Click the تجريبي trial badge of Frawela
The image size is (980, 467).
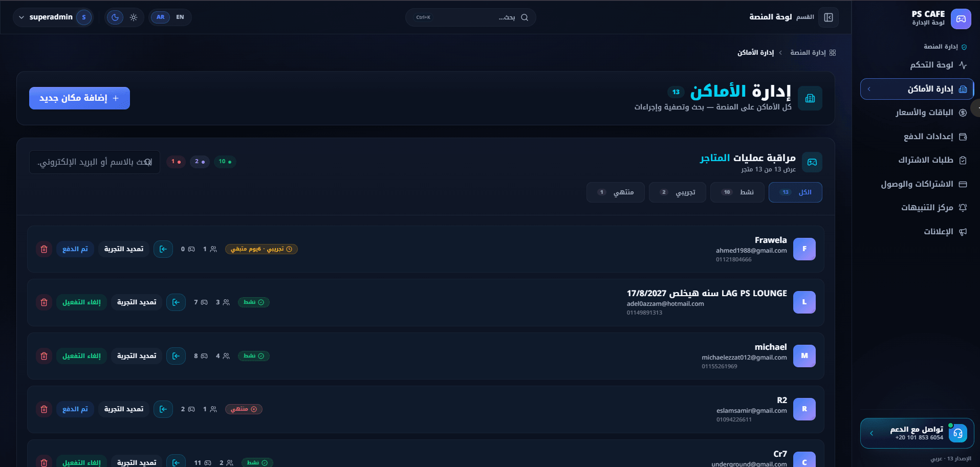click(262, 249)
